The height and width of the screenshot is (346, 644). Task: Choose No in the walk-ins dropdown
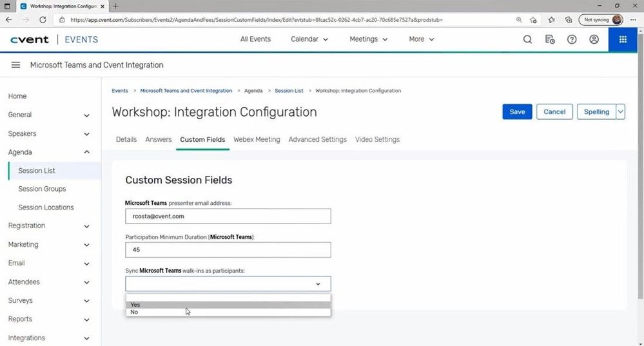click(x=228, y=312)
